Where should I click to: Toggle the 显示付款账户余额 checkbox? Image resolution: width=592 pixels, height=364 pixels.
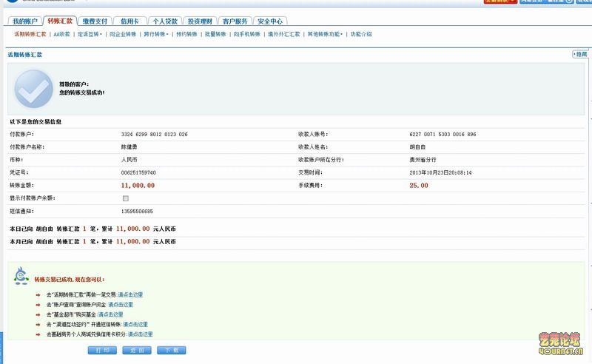[x=125, y=198]
